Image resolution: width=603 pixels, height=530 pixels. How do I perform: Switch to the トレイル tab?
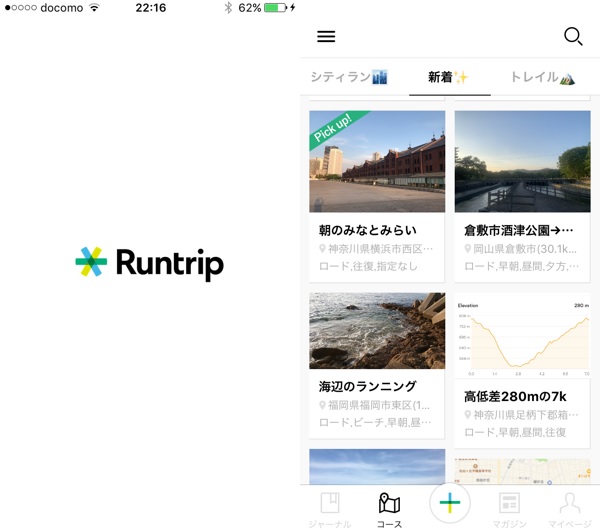[543, 77]
